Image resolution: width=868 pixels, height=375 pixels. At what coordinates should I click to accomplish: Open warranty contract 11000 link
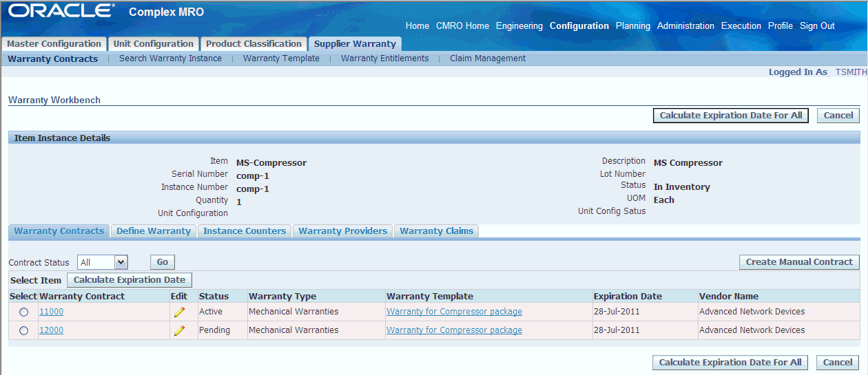point(51,312)
